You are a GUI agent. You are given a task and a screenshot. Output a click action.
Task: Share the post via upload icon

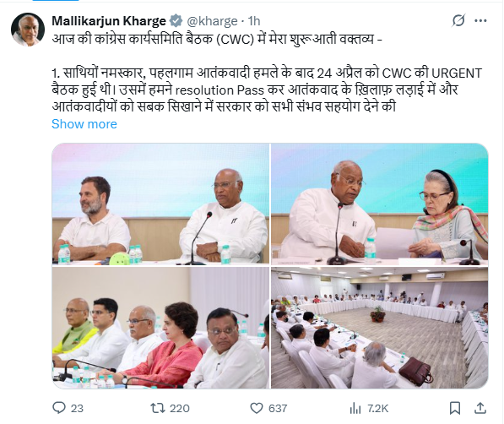(480, 408)
